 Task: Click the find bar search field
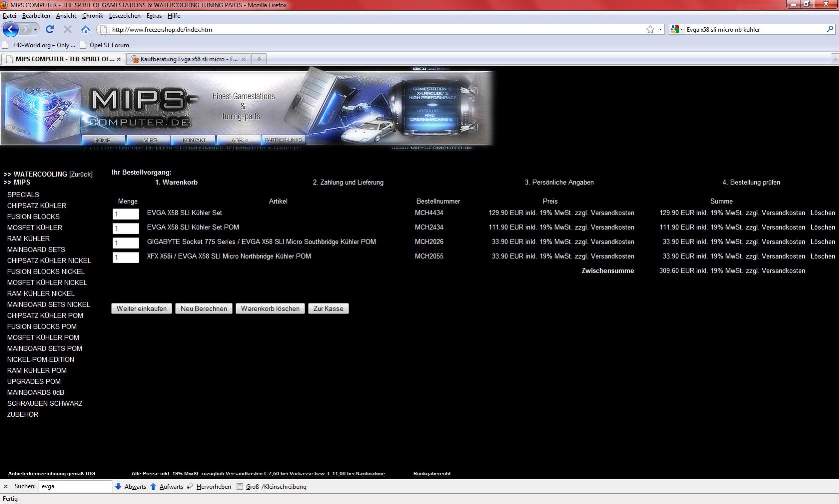tap(75, 486)
